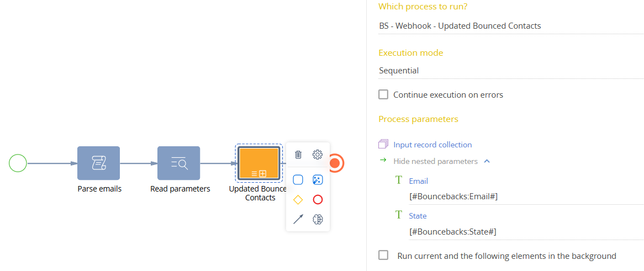Image resolution: width=644 pixels, height=271 pixels.
Task: Select the Parse emails script task
Action: pyautogui.click(x=98, y=163)
